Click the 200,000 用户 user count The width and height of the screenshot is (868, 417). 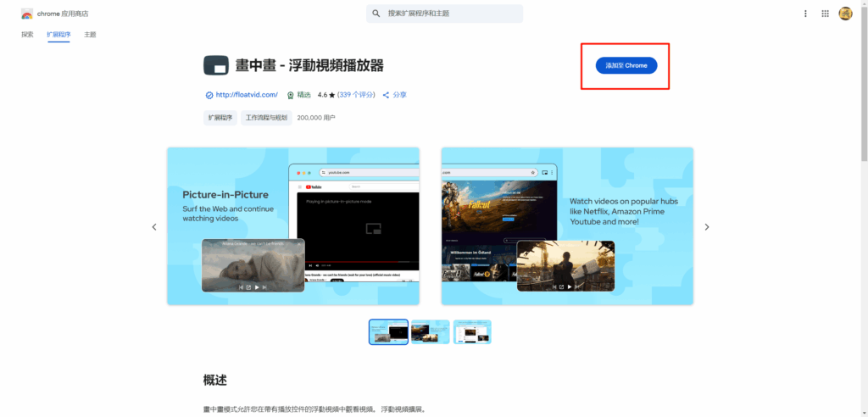(316, 118)
